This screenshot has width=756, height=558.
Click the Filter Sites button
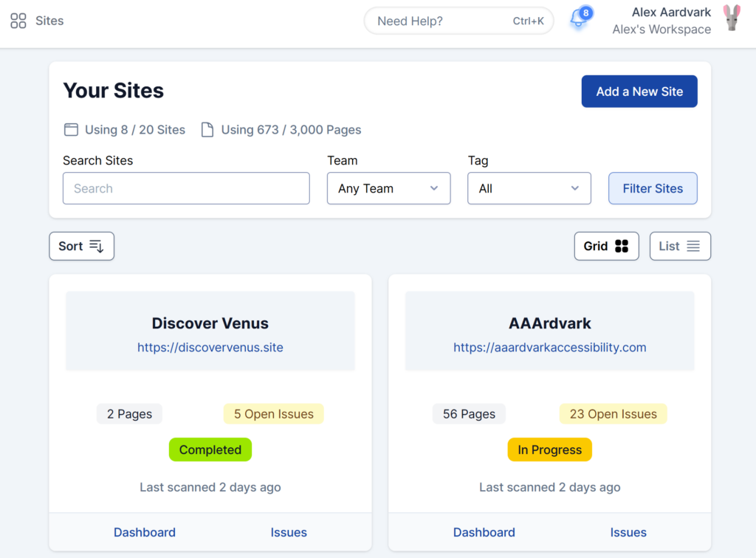653,188
